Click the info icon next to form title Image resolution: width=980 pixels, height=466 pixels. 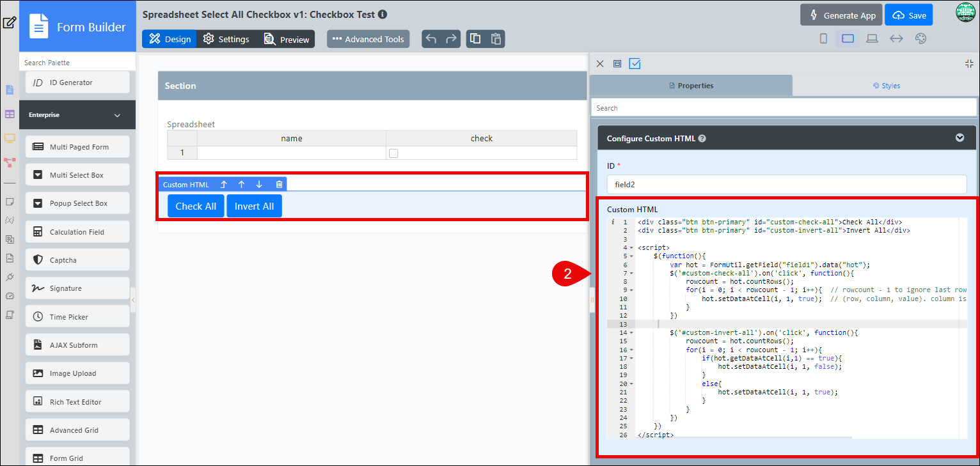383,14
